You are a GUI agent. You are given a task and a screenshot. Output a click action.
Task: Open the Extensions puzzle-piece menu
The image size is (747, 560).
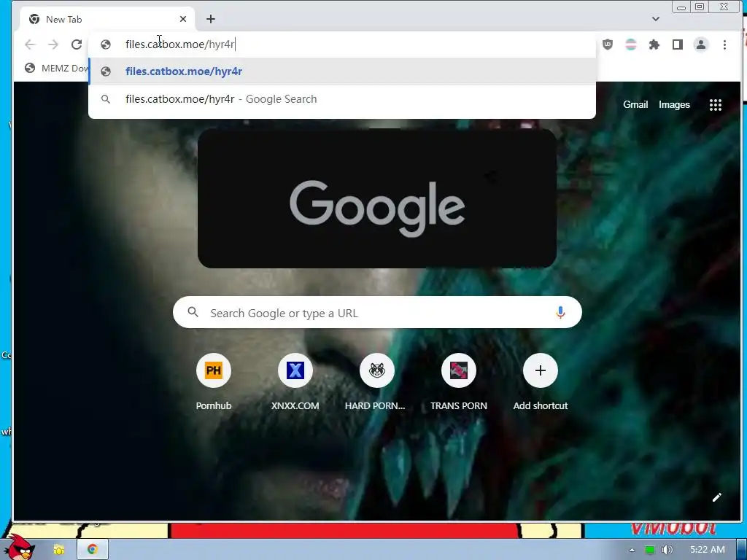[654, 44]
